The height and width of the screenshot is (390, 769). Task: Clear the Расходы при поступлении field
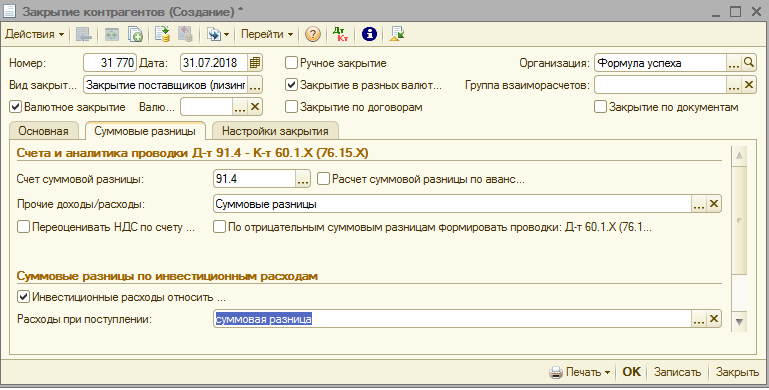pyautogui.click(x=714, y=319)
